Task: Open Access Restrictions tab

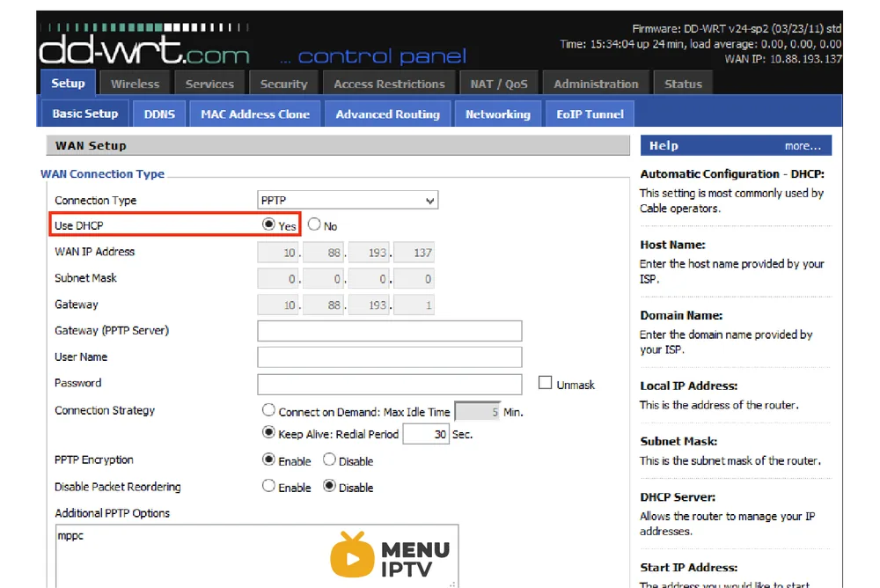Action: point(389,85)
